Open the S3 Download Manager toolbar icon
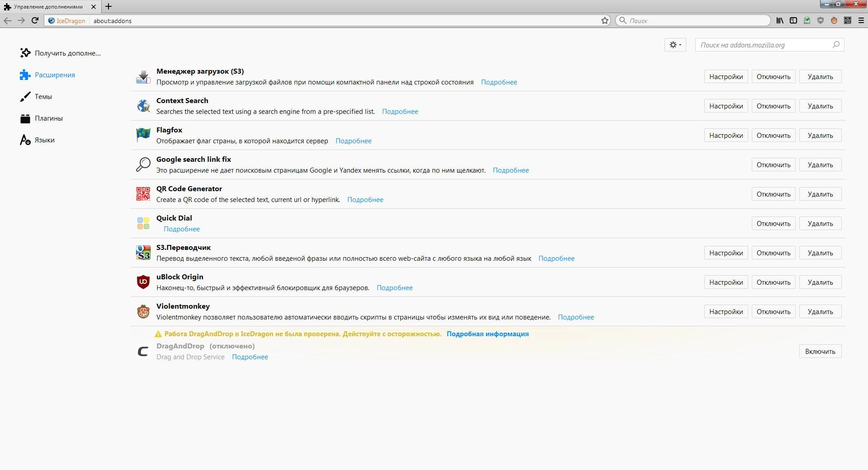Image resolution: width=868 pixels, height=470 pixels. point(807,20)
